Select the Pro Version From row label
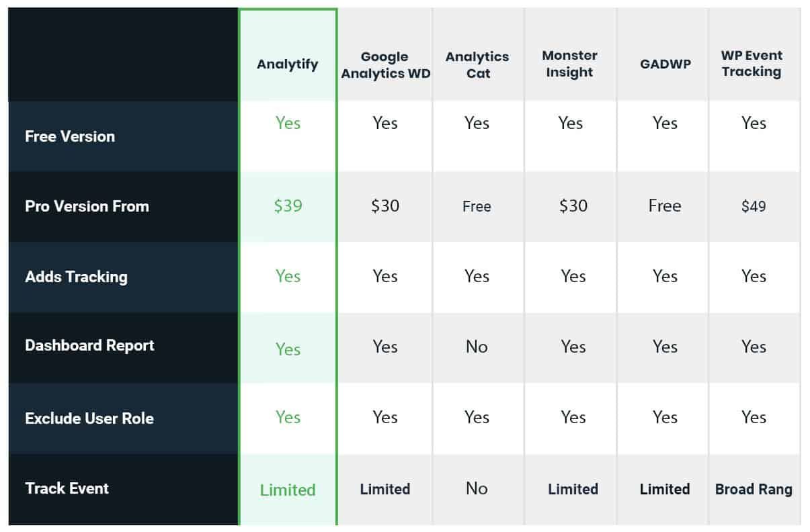The width and height of the screenshot is (810, 532). tap(87, 206)
